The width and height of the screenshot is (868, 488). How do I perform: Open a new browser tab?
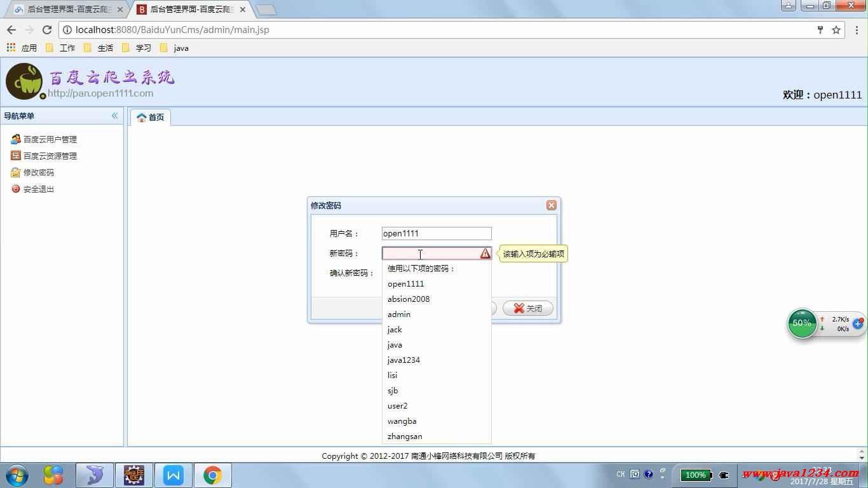[266, 10]
